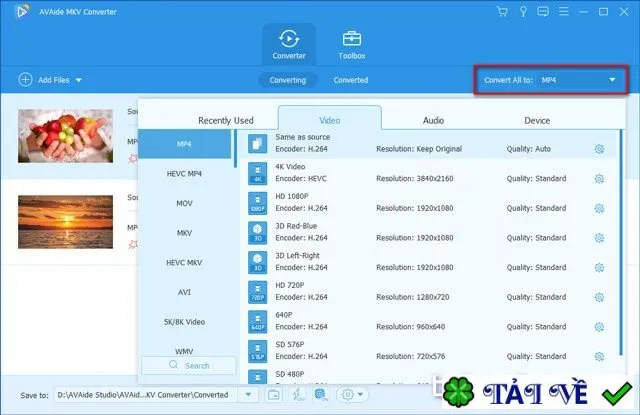The image size is (640, 415).
Task: Click the Same as source preset icon
Action: 258,144
